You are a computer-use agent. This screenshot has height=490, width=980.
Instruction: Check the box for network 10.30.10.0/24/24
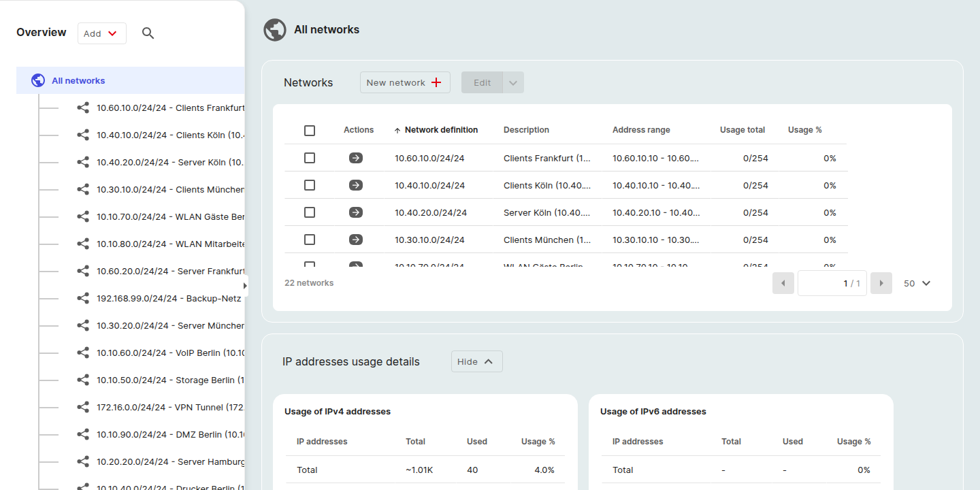pyautogui.click(x=310, y=240)
